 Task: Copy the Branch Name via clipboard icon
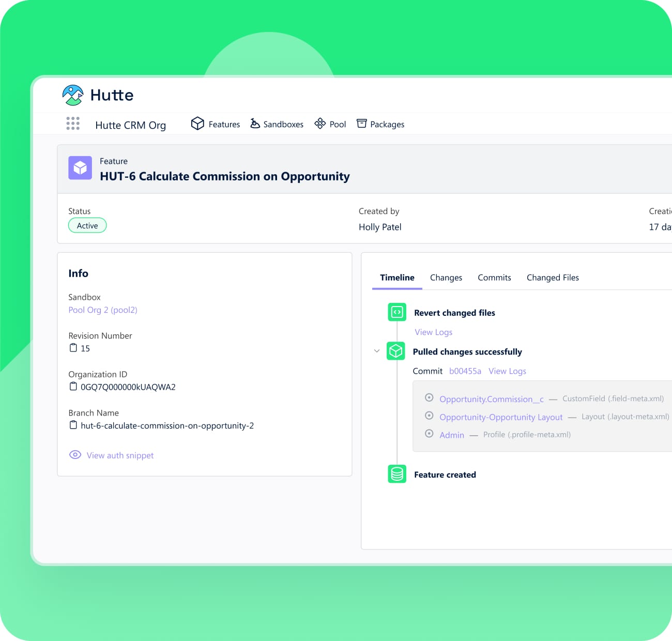[73, 425]
